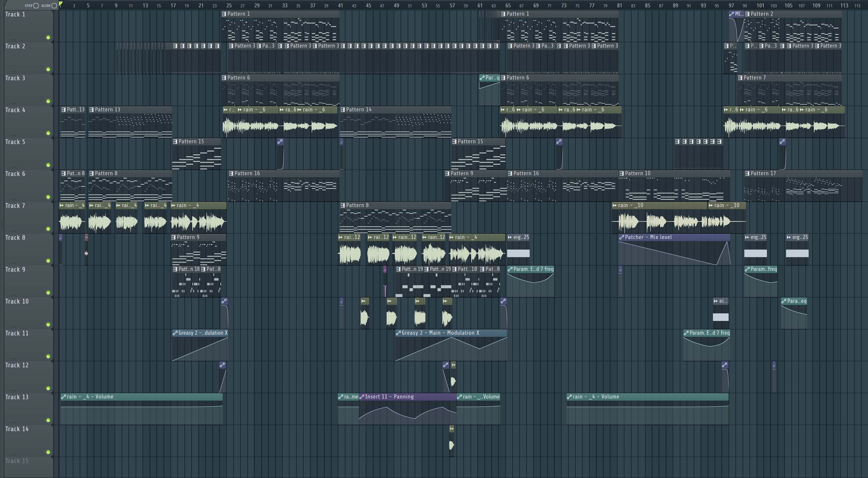This screenshot has height=478, width=868.
Task: Mute Track 3 using its green LED
Action: [48, 101]
